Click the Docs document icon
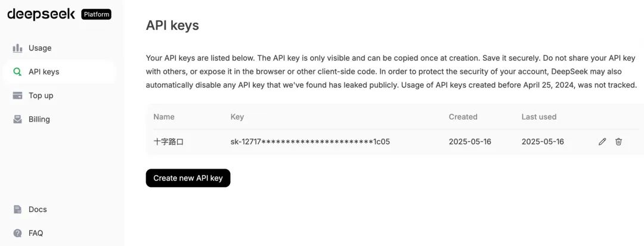This screenshot has width=644, height=246. click(x=17, y=210)
